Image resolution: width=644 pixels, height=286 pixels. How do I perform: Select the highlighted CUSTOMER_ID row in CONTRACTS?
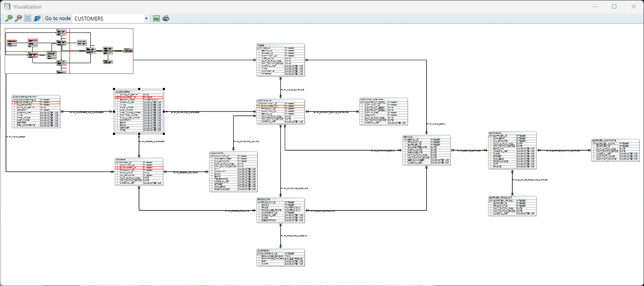click(x=279, y=107)
